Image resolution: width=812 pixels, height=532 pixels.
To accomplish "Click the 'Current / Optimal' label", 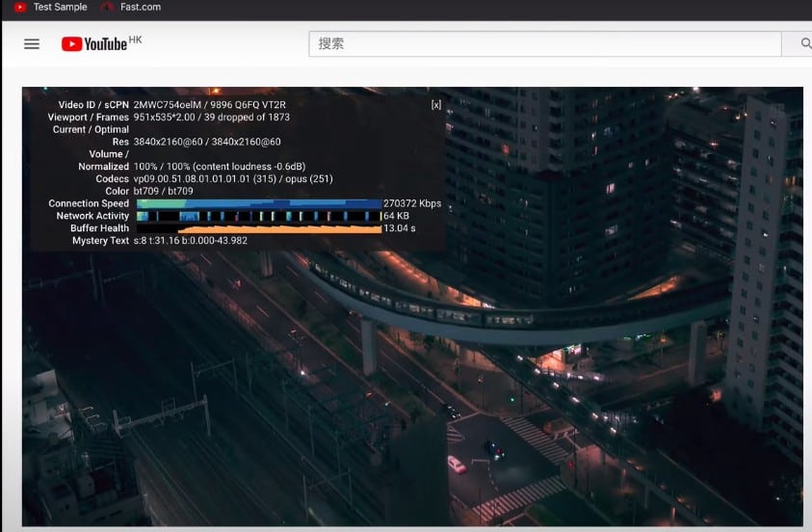I will (x=91, y=129).
